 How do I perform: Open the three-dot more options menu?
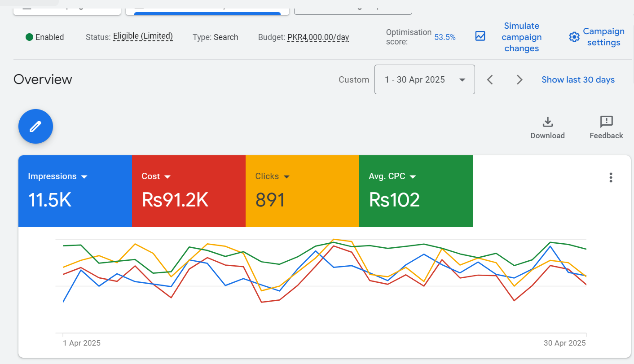pos(611,177)
